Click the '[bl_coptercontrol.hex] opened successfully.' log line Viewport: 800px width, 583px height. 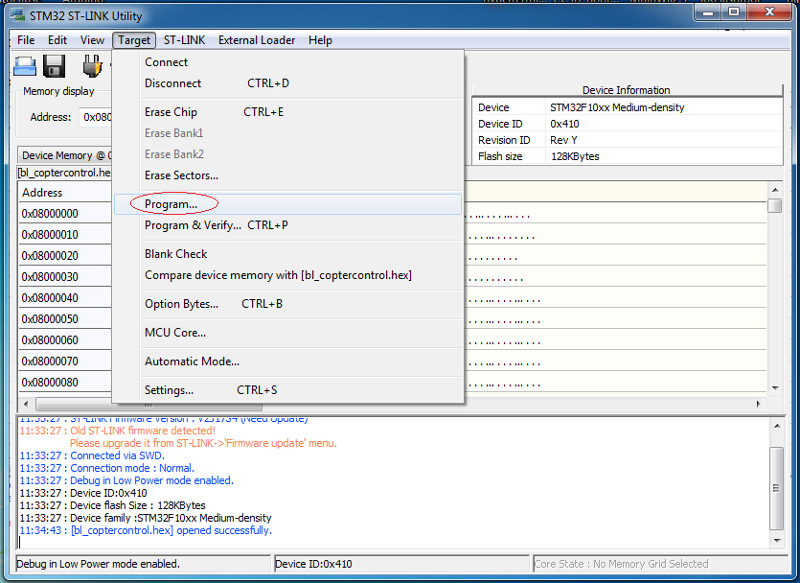coord(145,530)
